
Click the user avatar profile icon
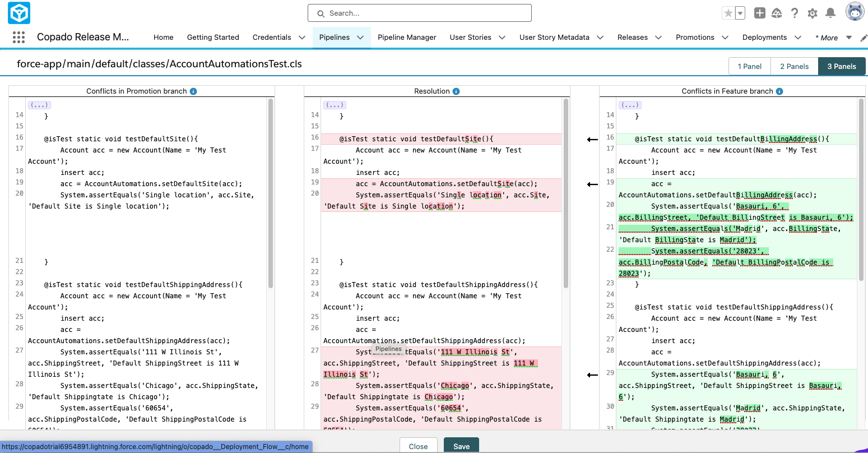tap(855, 12)
